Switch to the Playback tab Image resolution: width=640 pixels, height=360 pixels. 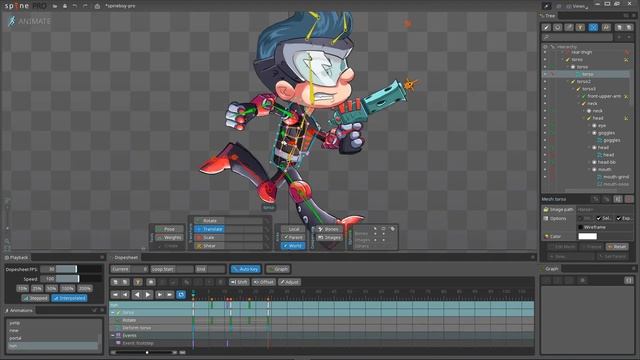tap(17, 258)
